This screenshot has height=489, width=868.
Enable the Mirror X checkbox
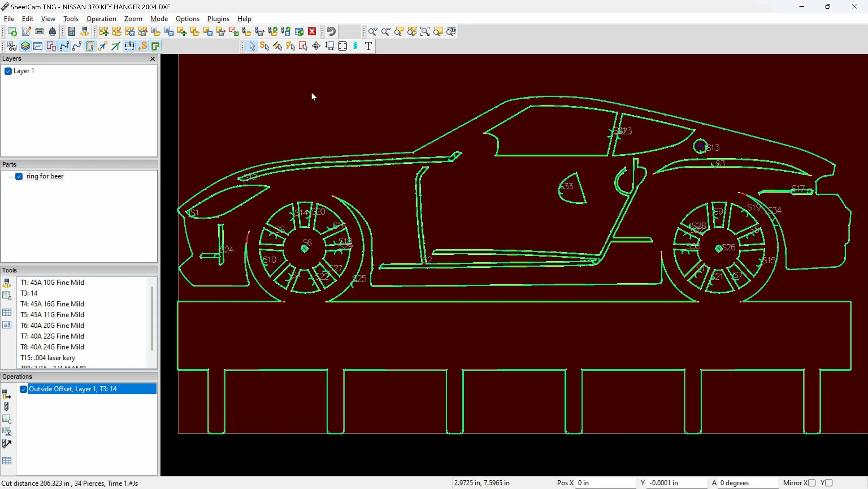click(x=811, y=483)
